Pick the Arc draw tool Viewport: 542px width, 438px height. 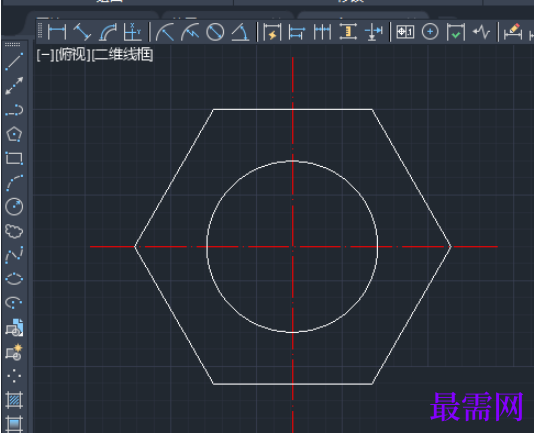[x=14, y=183]
